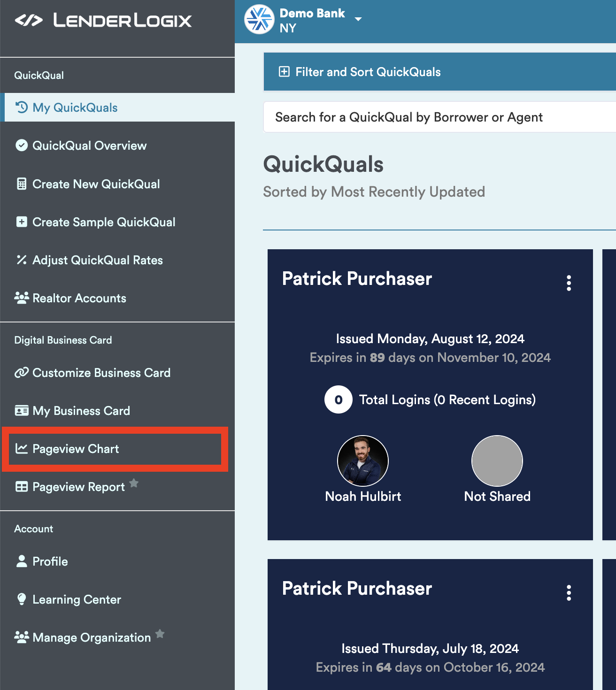The width and height of the screenshot is (616, 690).
Task: Click 'Issued Monday, August 12, 2024' text
Action: (430, 339)
